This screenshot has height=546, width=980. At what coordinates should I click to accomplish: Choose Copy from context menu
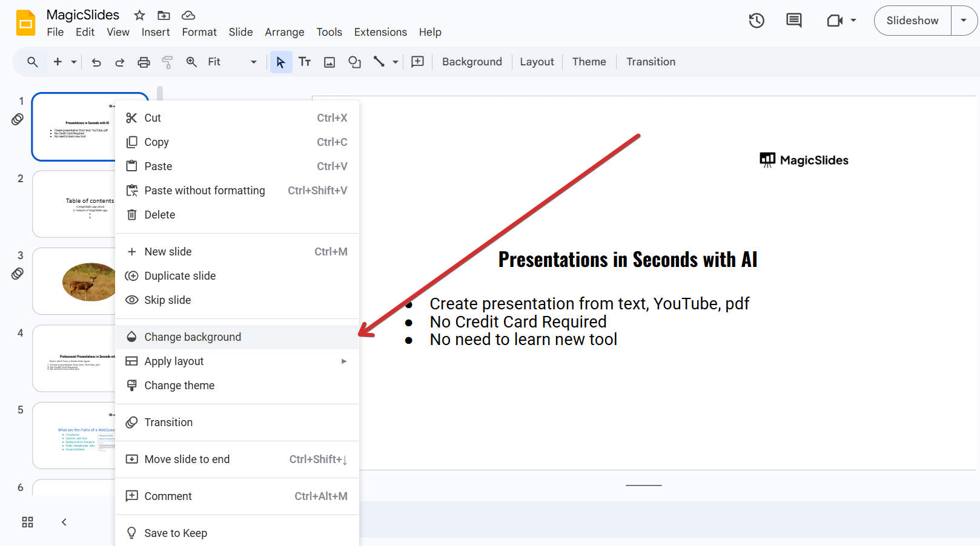coord(237,142)
